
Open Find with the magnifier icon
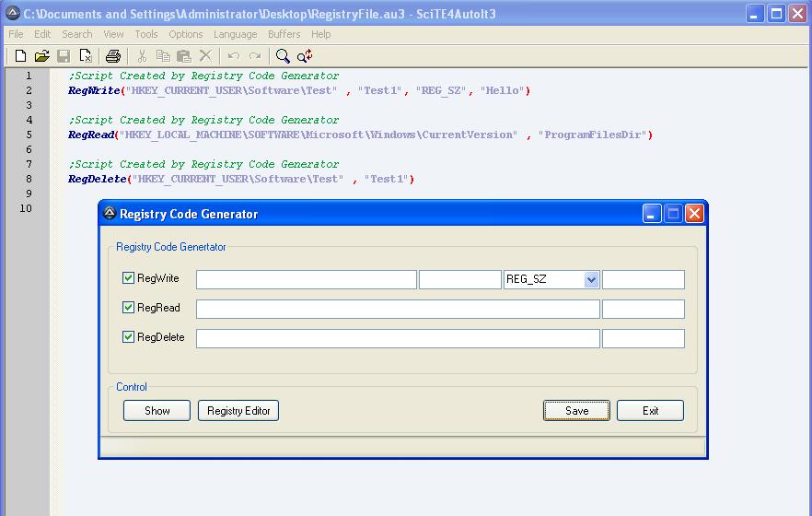(x=283, y=56)
